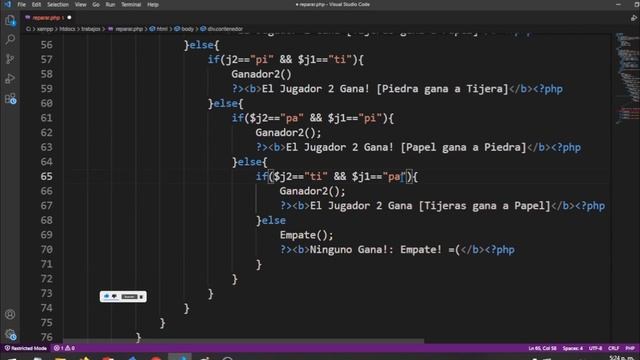Click the text 'Papel gana a Piedra' on line 63
The height and width of the screenshot is (360, 640).
click(x=463, y=147)
